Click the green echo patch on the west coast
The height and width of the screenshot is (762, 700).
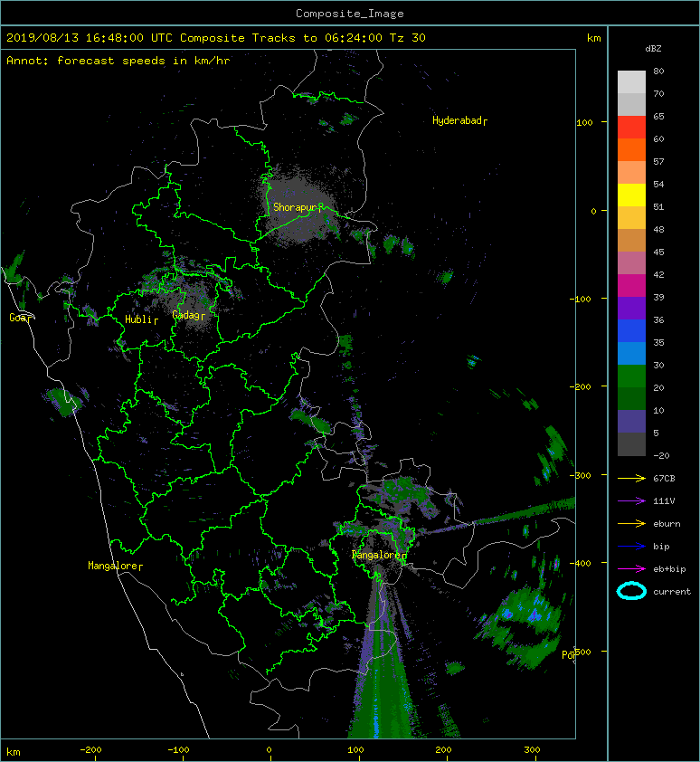[x=63, y=402]
